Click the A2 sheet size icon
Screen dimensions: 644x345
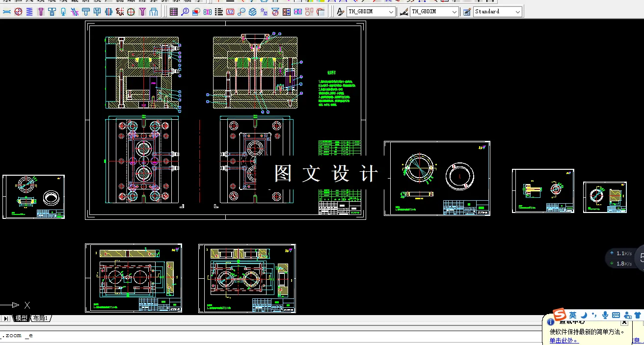tap(230, 11)
